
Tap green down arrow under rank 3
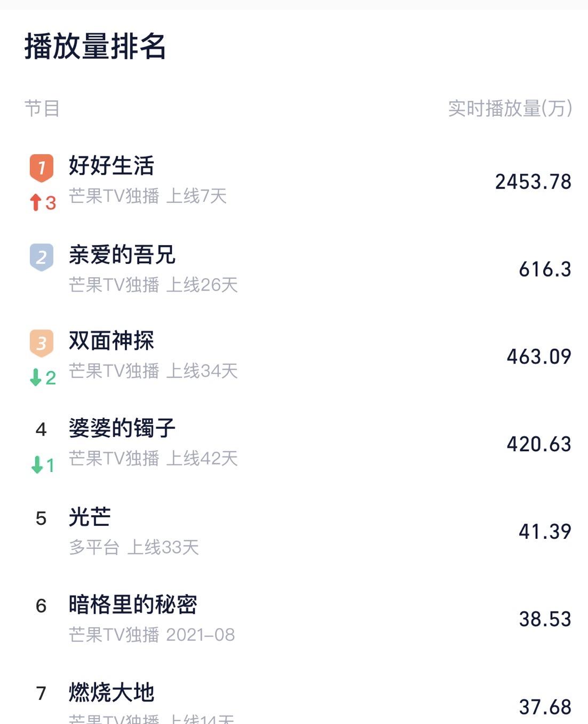pyautogui.click(x=36, y=377)
